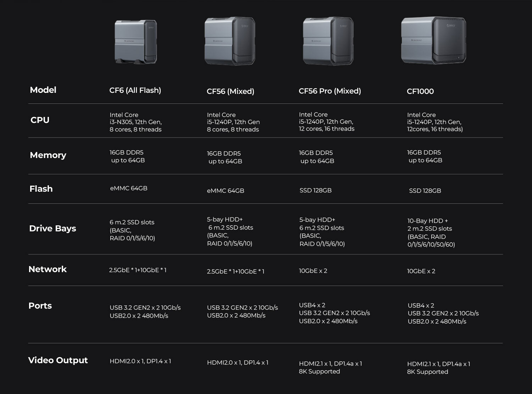The width and height of the screenshot is (532, 394).
Task: Click CF56 Pro 'HDMI2.1 x 1, DP1.4a x 1' text
Action: coord(331,364)
